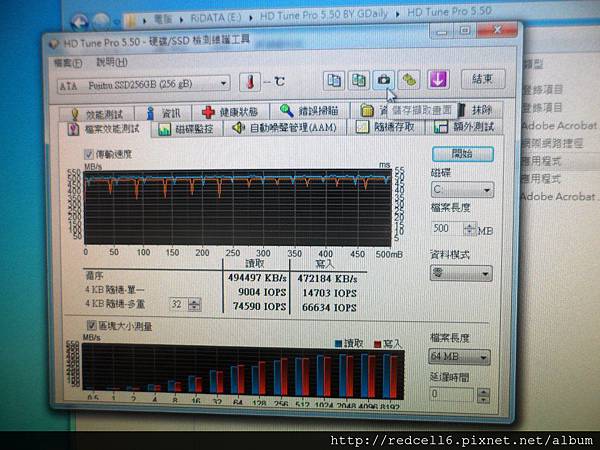The image size is (600, 450).
Task: Click the 74590 IOPS read value
Action: [259, 307]
